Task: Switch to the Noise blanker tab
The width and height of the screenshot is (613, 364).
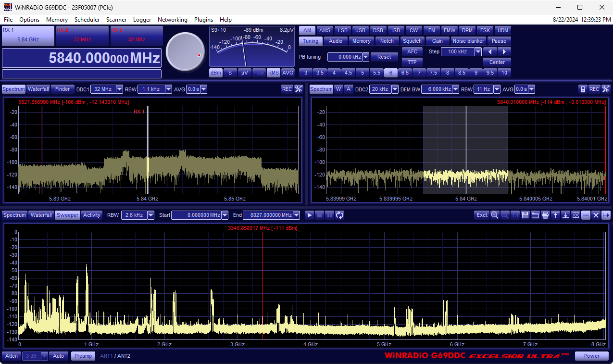Action: [468, 41]
